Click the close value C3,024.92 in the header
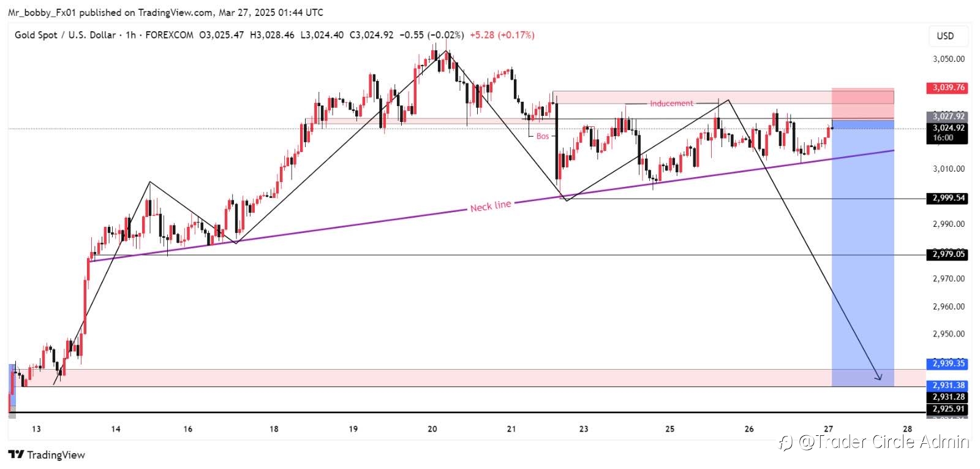Screen dimensions: 980x469 click(372, 35)
